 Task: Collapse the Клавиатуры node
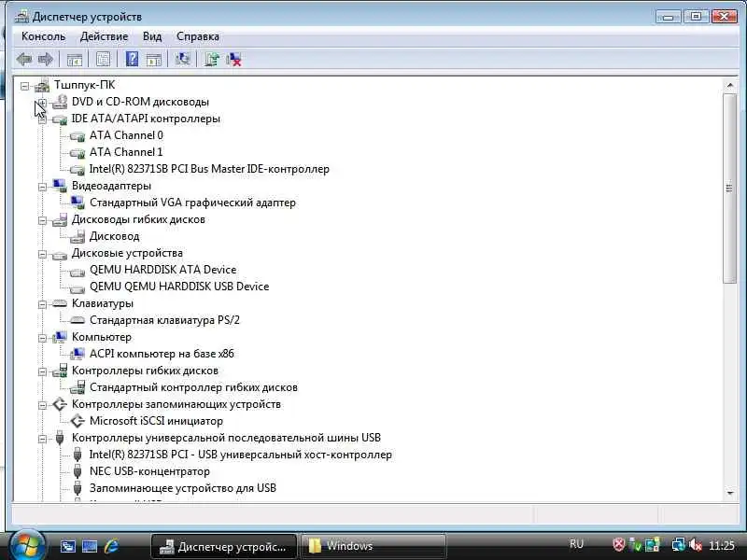[42, 304]
